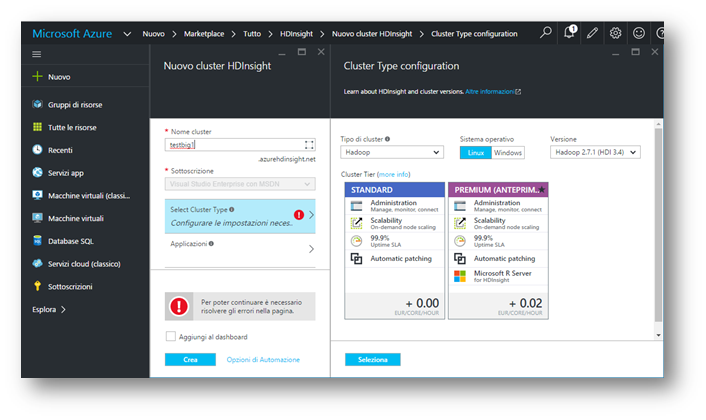Click the Select Cluster Type info icon

(x=231, y=209)
